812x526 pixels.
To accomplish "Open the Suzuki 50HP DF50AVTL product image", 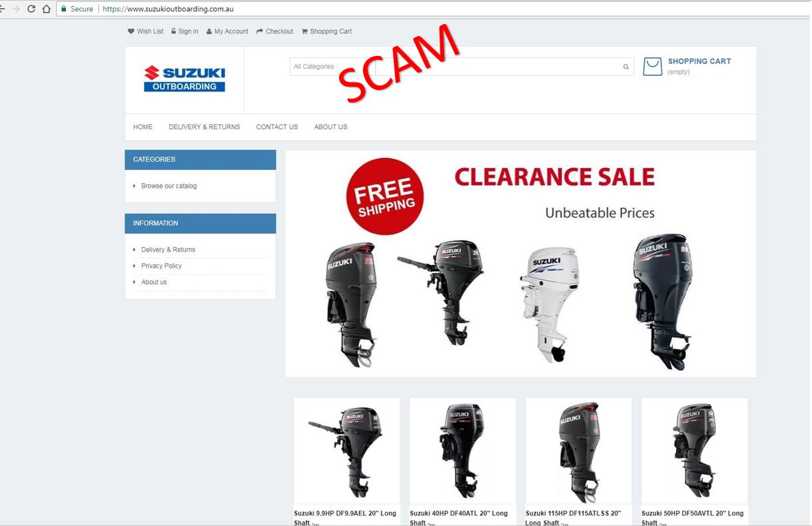I will pos(695,451).
